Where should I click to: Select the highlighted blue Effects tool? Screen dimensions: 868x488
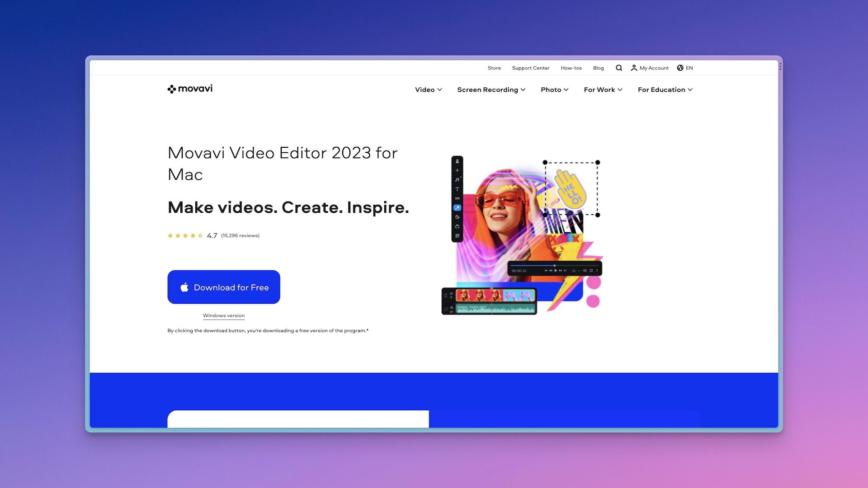pos(457,207)
